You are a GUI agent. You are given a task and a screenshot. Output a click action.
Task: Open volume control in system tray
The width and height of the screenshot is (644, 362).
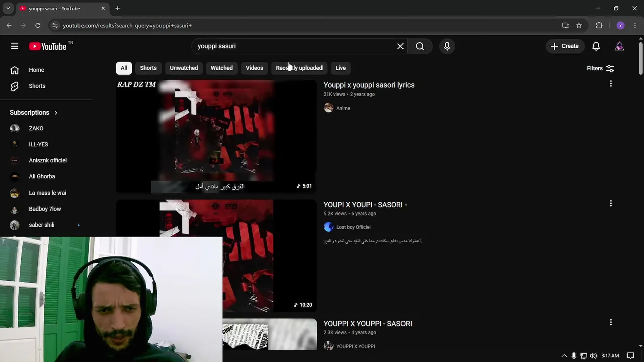coord(593,356)
